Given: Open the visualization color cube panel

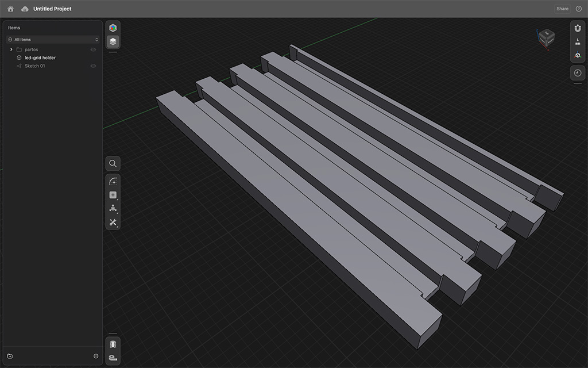Looking at the screenshot, I should tap(113, 28).
